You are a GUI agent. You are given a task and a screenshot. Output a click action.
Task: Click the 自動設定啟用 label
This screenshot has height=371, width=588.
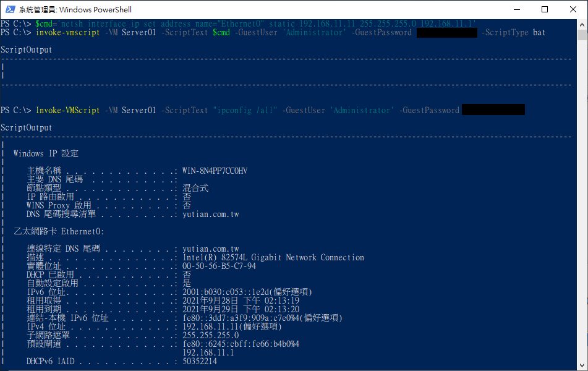click(x=53, y=283)
